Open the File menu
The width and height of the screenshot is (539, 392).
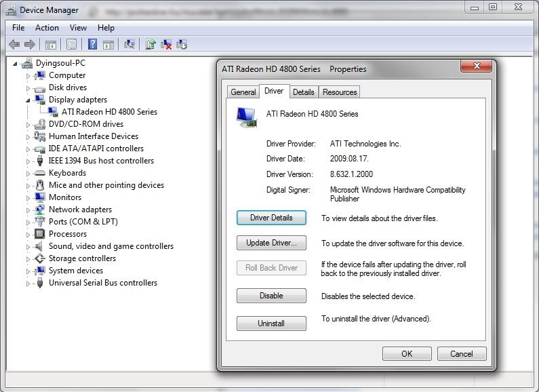[x=18, y=28]
